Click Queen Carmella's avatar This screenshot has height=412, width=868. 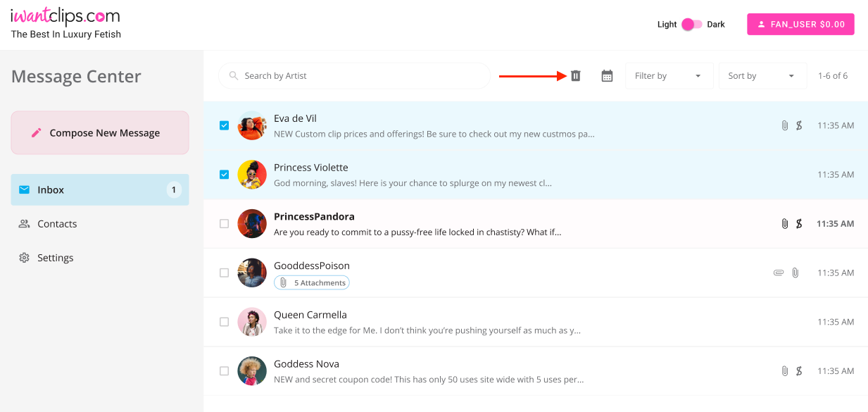252,322
